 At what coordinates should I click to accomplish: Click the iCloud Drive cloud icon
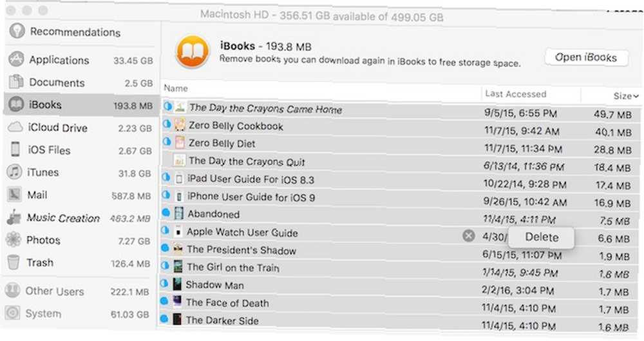pyautogui.click(x=15, y=127)
